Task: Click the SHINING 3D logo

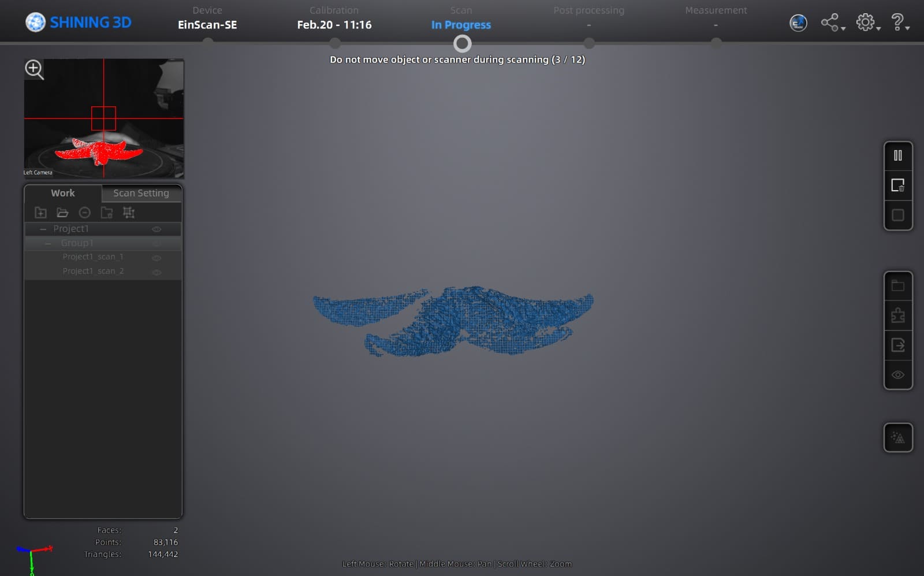Action: (x=79, y=23)
